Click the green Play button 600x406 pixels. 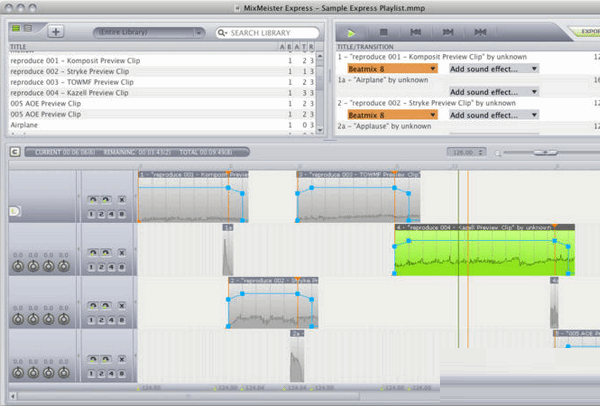[351, 32]
